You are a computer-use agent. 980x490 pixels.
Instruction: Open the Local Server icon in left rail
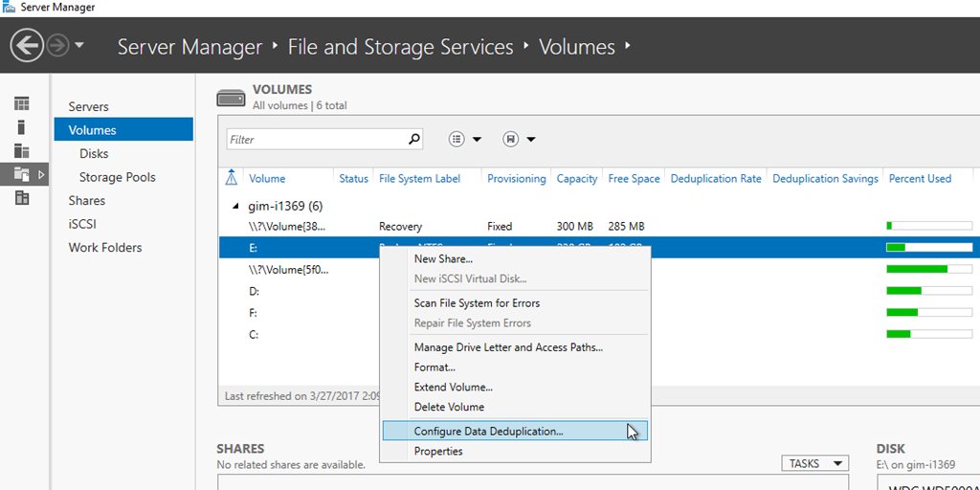(x=22, y=127)
